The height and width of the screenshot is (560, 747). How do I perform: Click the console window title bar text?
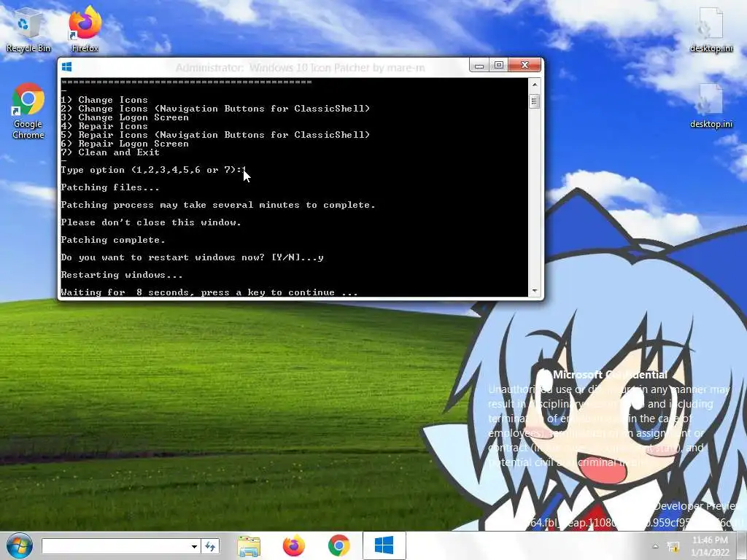[300, 68]
